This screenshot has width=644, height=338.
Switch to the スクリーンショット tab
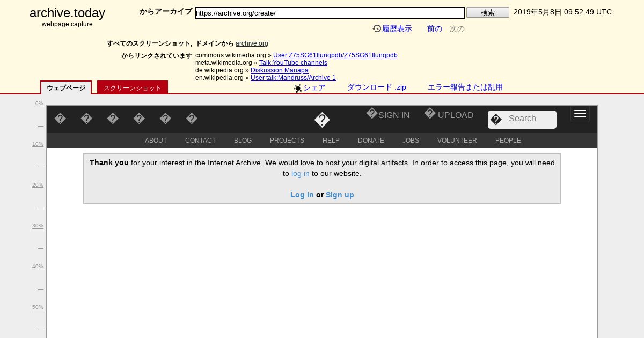[133, 87]
